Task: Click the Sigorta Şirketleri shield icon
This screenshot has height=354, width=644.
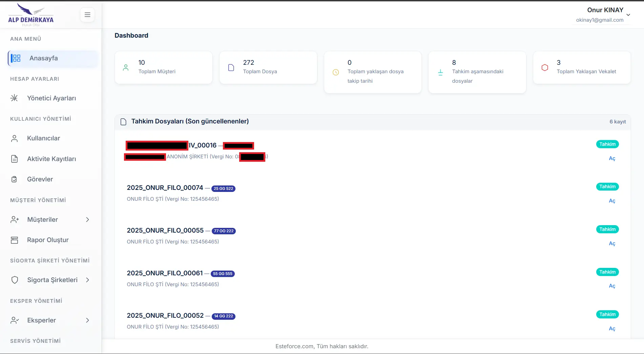Action: (15, 280)
